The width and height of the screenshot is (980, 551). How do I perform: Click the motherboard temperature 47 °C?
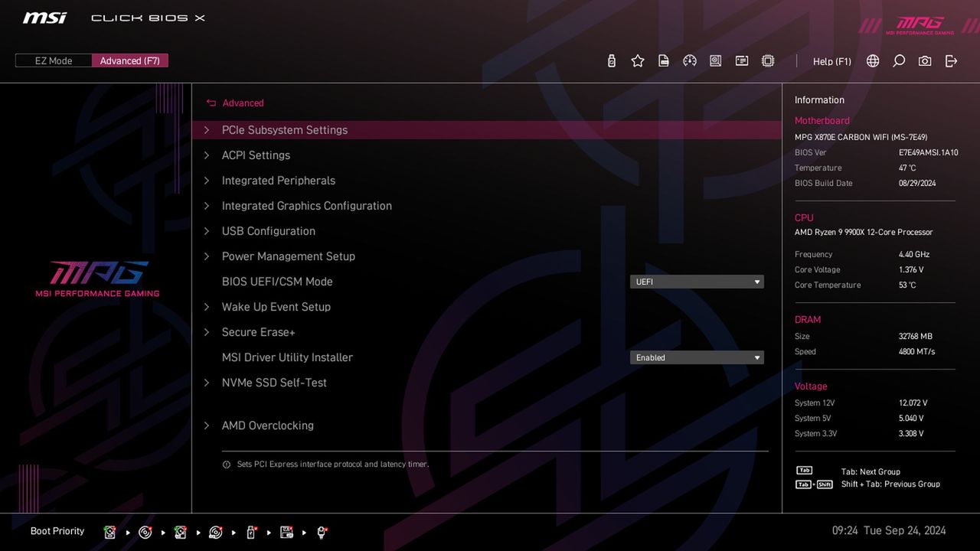point(907,168)
